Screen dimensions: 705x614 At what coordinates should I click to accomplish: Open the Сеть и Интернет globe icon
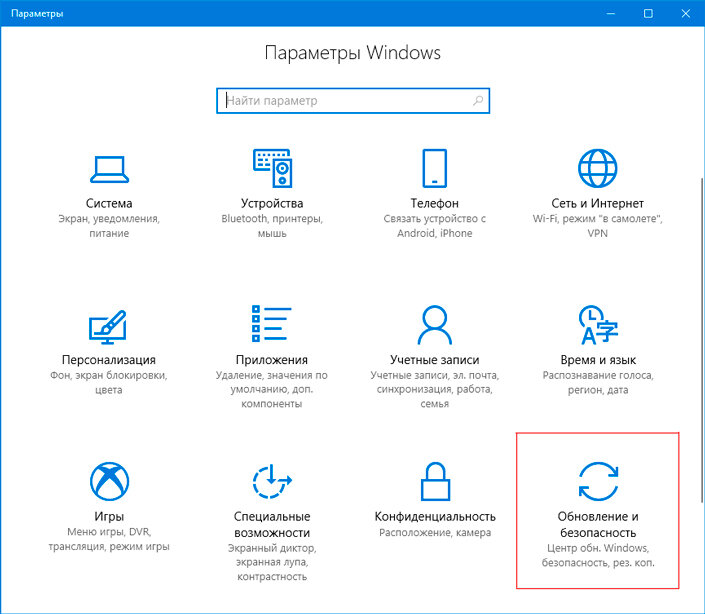pos(598,168)
